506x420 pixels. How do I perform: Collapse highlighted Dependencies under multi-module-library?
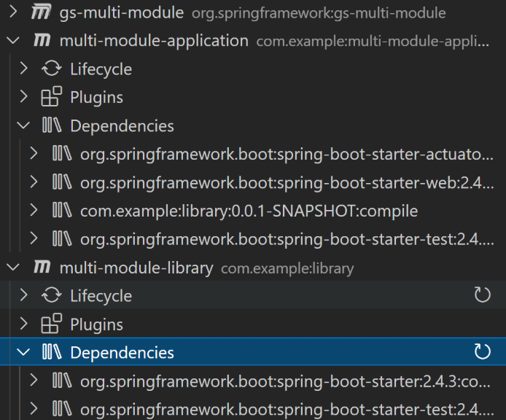click(x=23, y=352)
